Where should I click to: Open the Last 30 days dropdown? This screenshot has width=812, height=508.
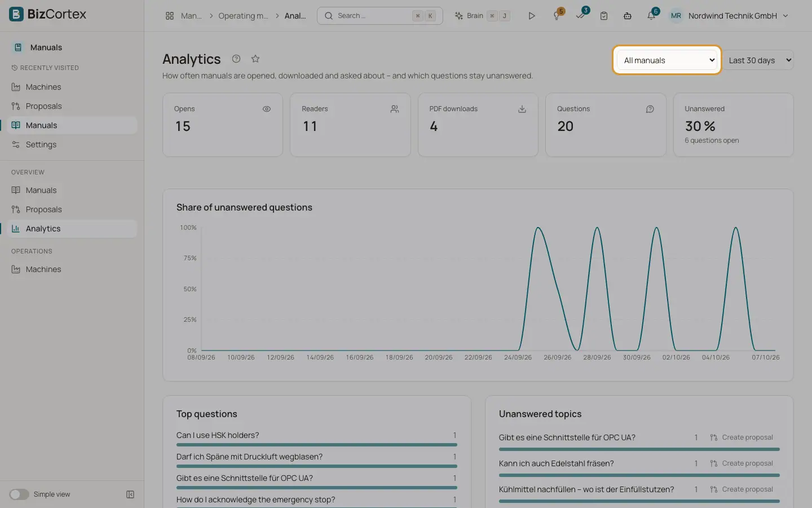[758, 60]
